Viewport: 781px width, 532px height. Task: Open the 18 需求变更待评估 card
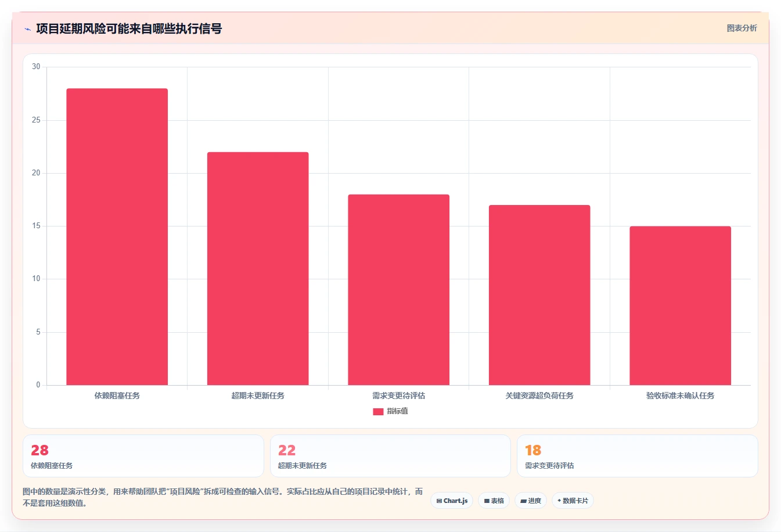pyautogui.click(x=638, y=456)
